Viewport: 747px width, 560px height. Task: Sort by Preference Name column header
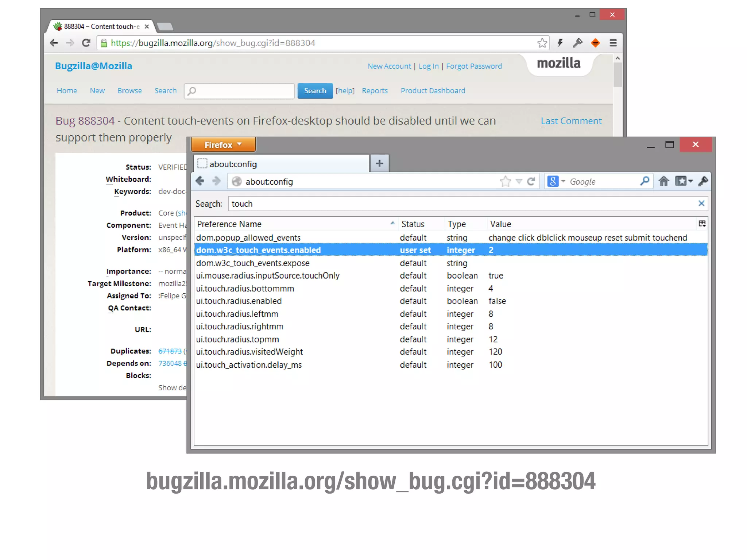coord(296,224)
